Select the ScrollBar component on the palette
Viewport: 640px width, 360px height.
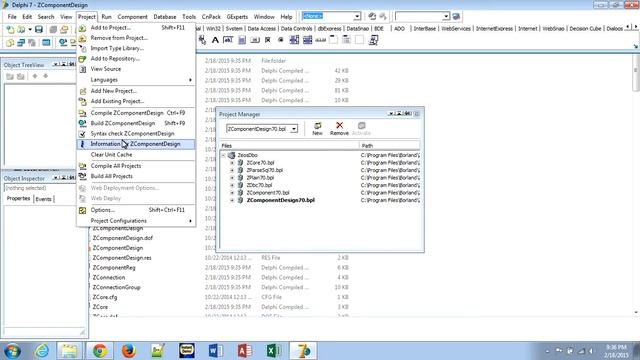tap(320, 40)
